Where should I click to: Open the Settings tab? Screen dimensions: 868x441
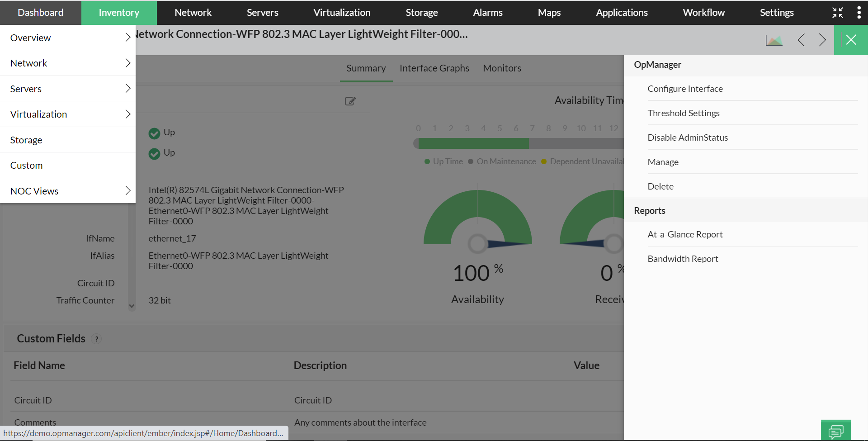[777, 13]
